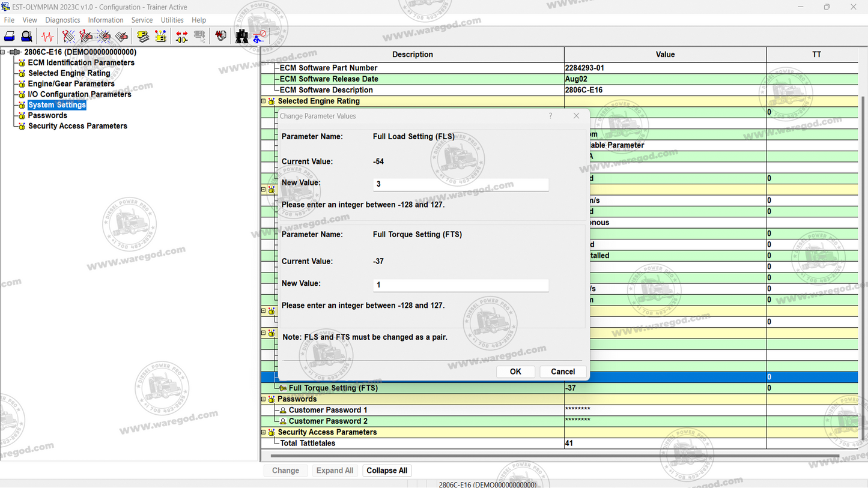Open the Utilities menu

172,20
